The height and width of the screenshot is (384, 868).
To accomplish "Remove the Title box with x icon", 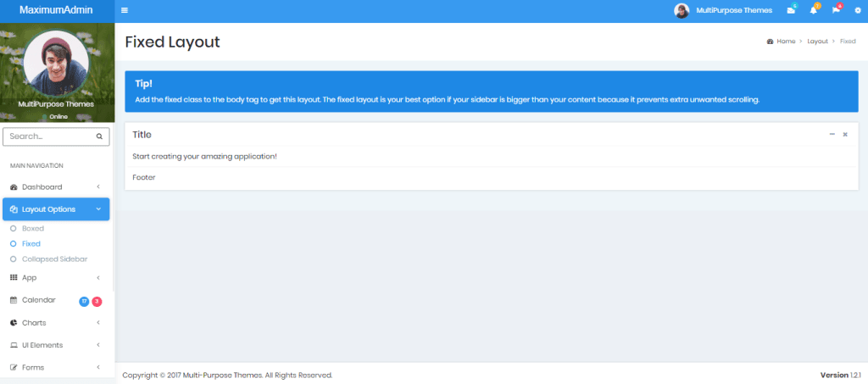I will click(x=845, y=135).
